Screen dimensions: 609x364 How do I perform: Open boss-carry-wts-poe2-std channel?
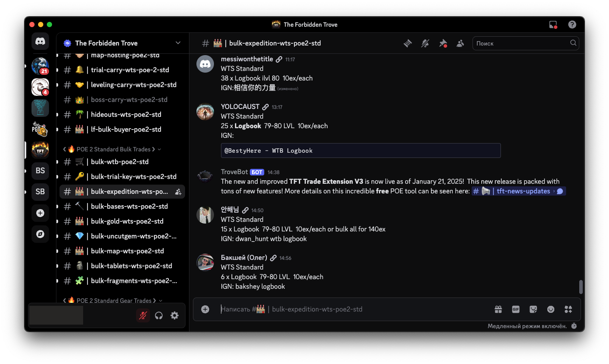122,100
